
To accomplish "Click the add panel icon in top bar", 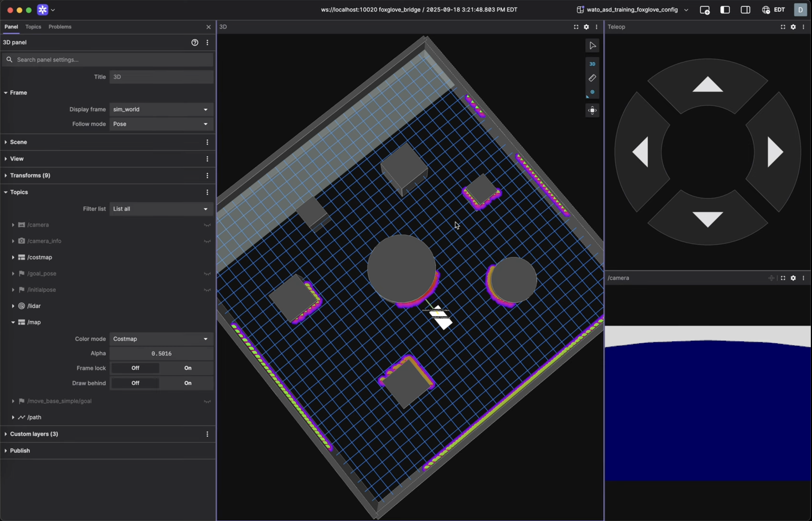I will point(704,10).
